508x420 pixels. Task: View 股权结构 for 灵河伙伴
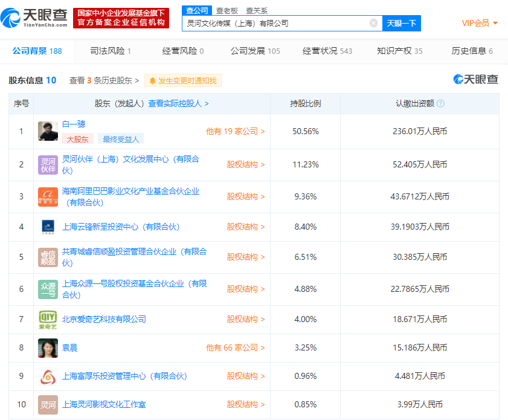click(246, 164)
